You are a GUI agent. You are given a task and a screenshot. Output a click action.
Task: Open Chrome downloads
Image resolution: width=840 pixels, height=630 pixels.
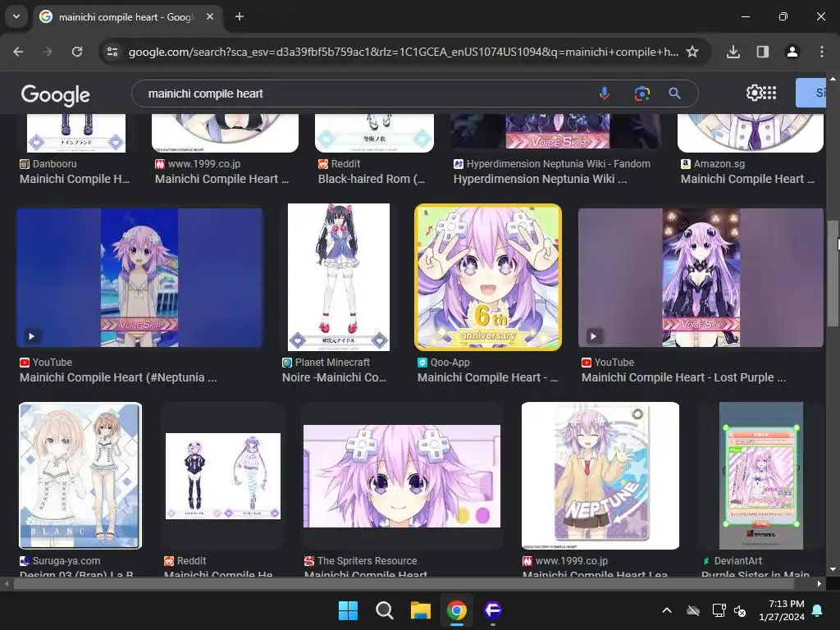733,52
